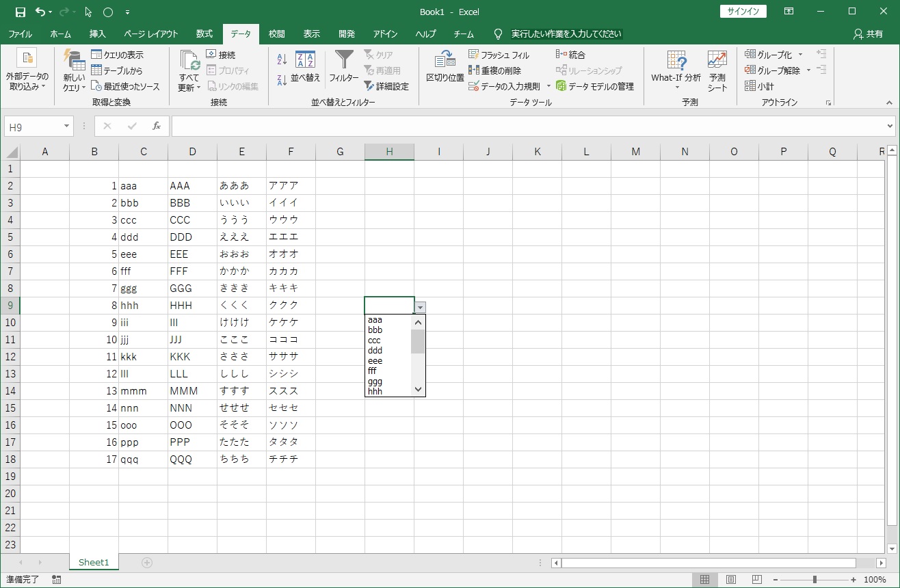This screenshot has width=900, height=588.
Task: Switch to the ホーム tab
Action: (x=61, y=34)
